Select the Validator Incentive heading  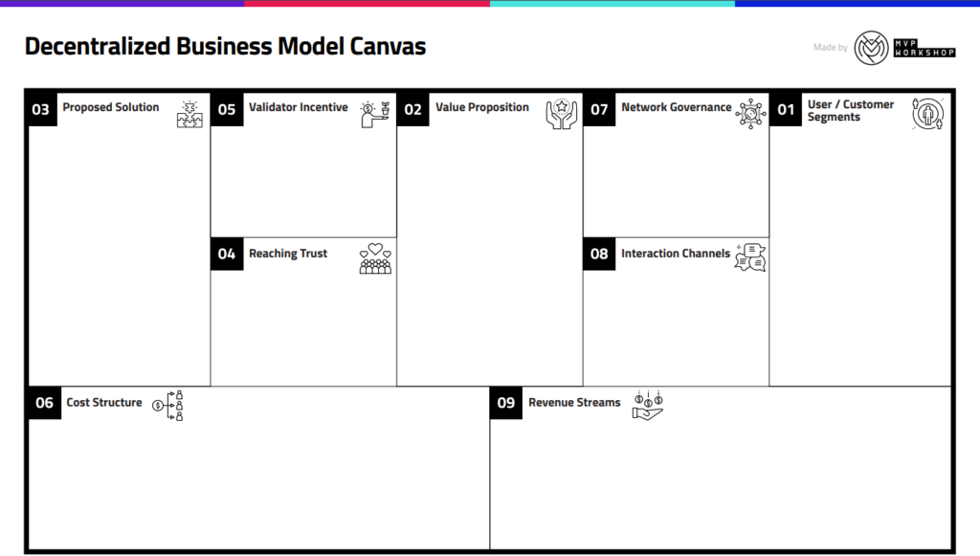click(299, 107)
